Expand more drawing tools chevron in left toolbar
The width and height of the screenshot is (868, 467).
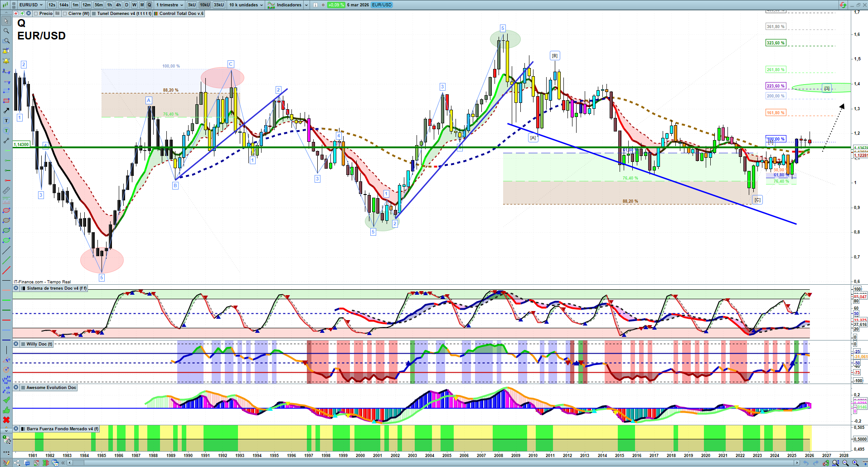click(x=6, y=430)
